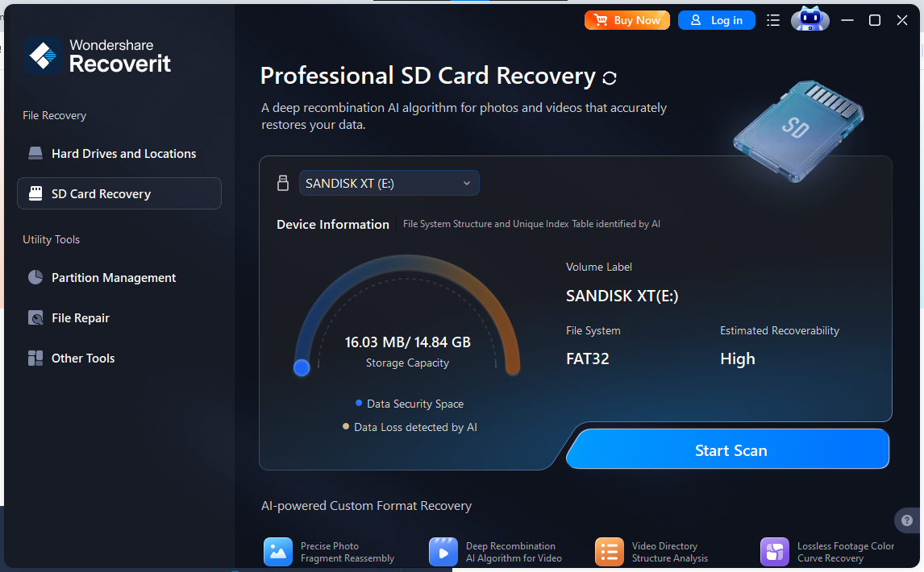Click the Device Information heading
The width and height of the screenshot is (924, 572).
pos(333,225)
